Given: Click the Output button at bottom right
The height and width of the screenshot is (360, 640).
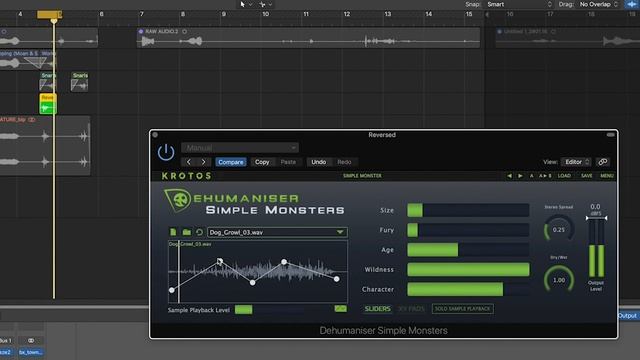Looking at the screenshot, I should pos(627,316).
